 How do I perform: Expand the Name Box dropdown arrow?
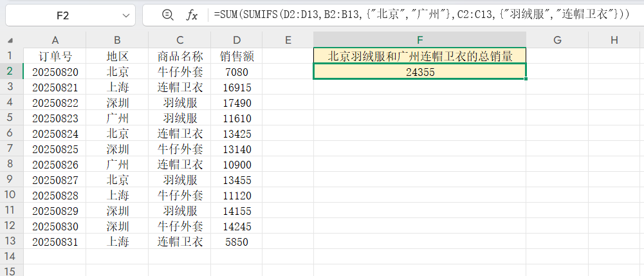[125, 15]
